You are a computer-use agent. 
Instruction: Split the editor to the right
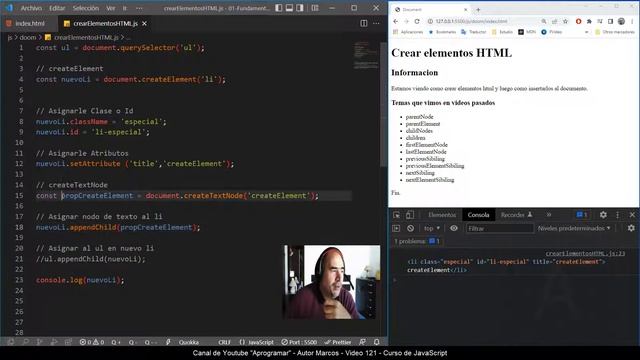click(364, 24)
